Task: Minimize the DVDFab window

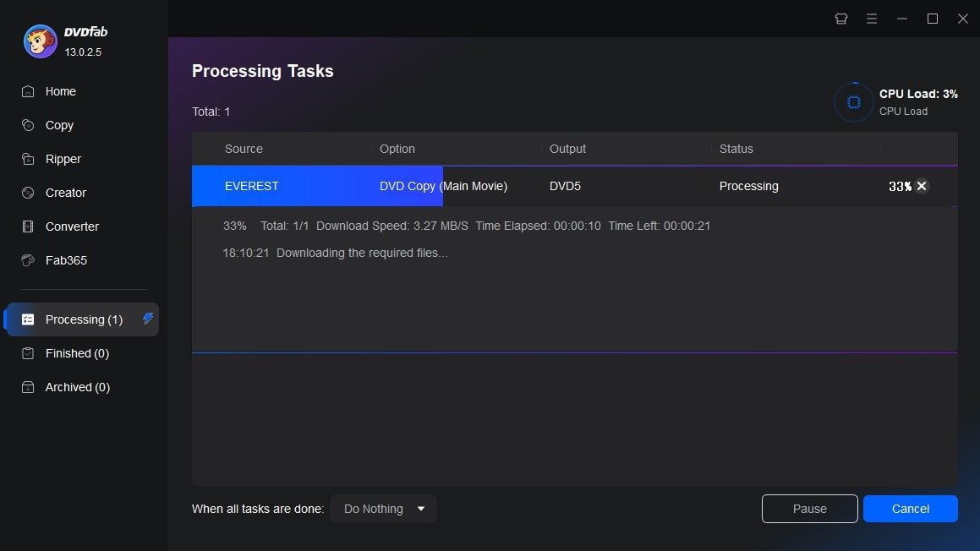Action: pos(902,19)
